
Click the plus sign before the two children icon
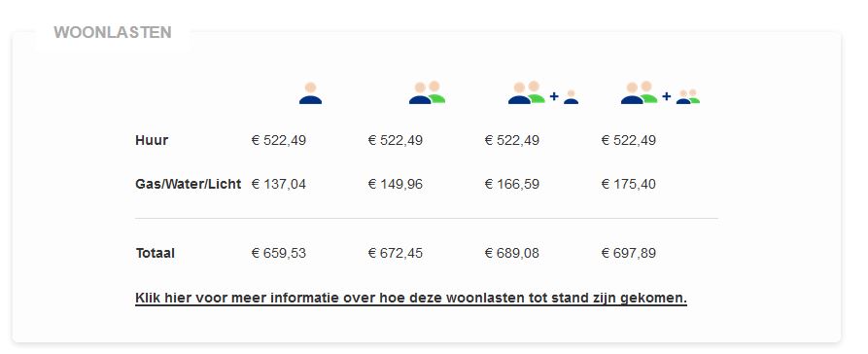coord(667,96)
